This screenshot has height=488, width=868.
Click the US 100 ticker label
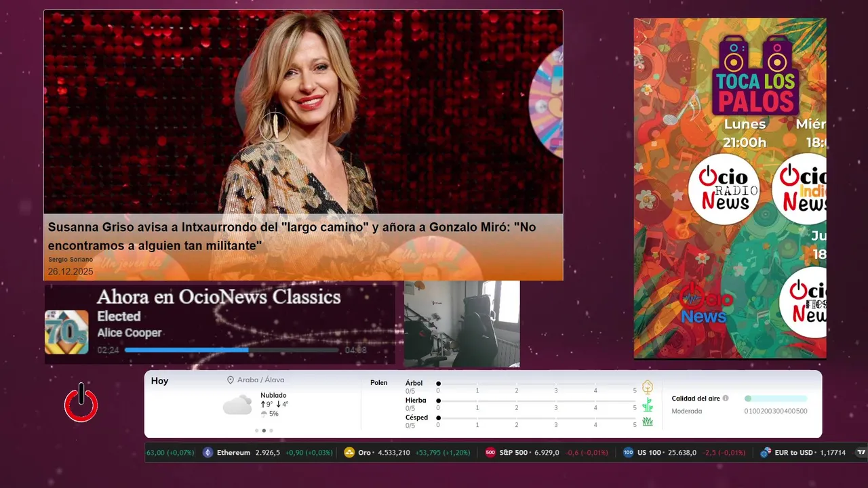[649, 453]
